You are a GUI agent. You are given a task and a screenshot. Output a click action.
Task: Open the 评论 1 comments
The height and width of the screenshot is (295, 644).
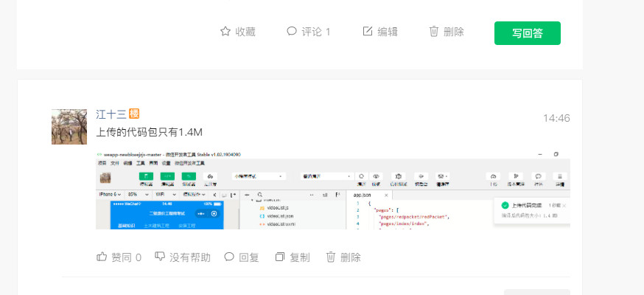click(309, 32)
